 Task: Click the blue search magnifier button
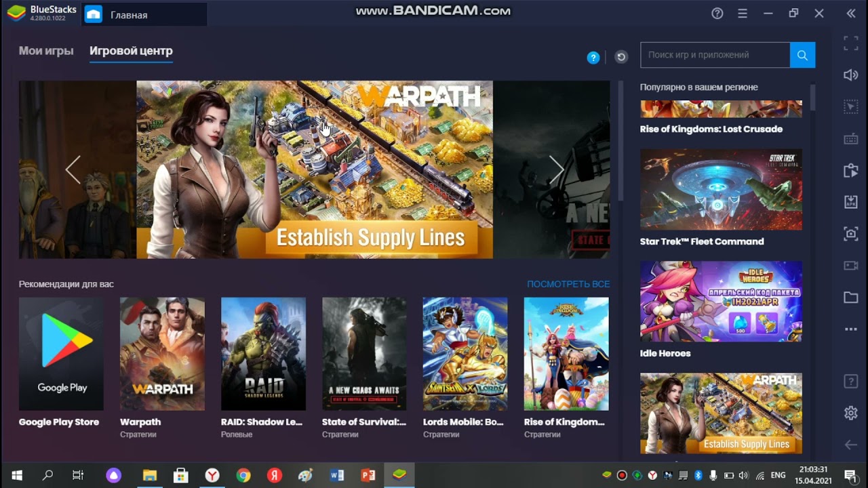[802, 55]
